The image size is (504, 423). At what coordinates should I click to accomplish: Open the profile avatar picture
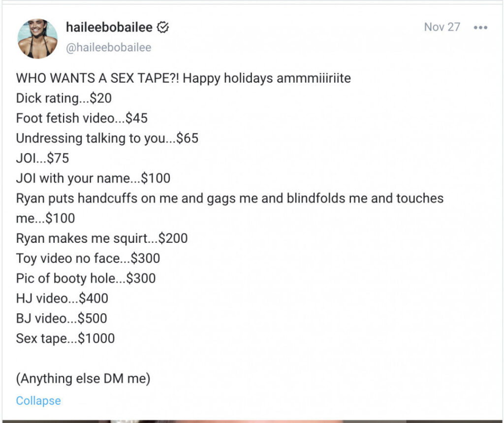[x=37, y=38]
